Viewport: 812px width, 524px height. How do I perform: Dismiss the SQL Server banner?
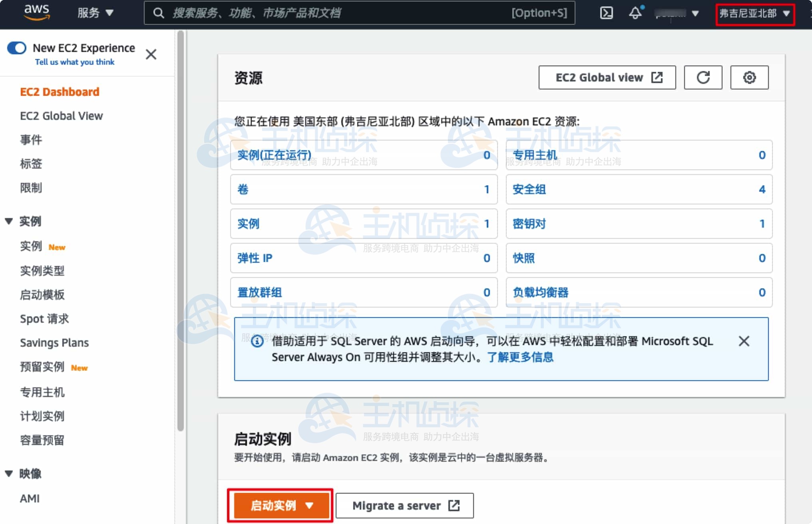744,341
